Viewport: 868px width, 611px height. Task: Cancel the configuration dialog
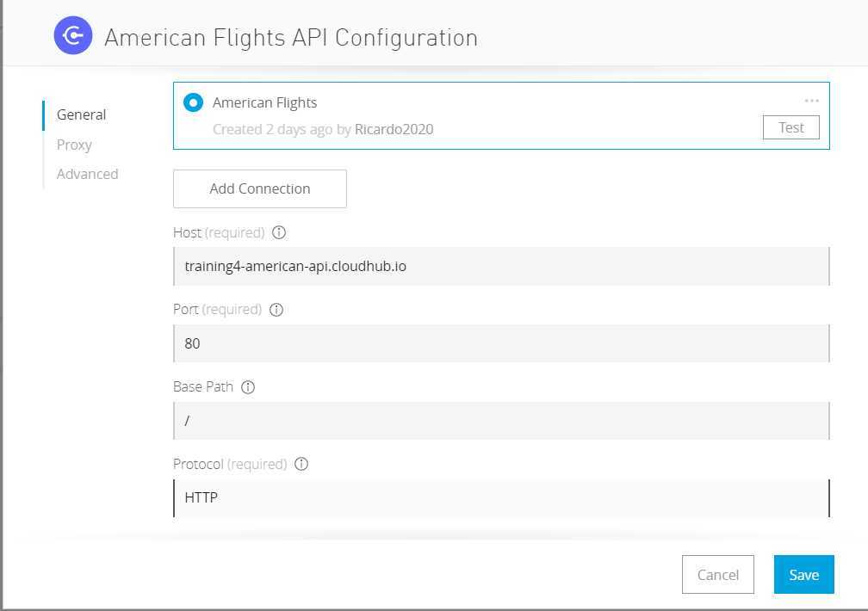(717, 575)
